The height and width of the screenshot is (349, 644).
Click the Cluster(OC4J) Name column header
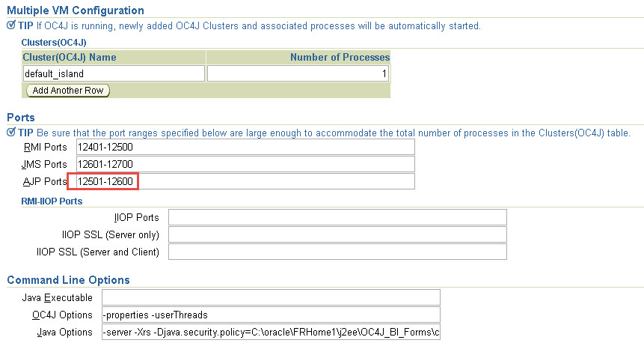point(70,57)
